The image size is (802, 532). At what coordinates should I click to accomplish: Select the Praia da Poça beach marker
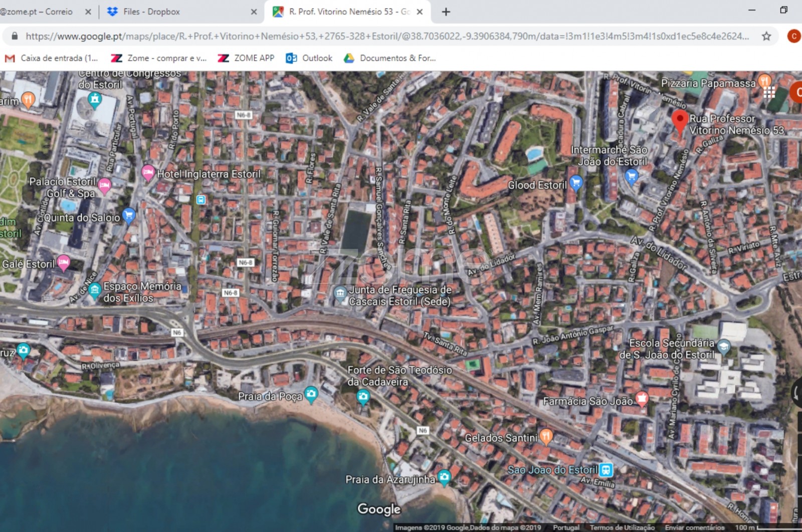[x=311, y=394]
